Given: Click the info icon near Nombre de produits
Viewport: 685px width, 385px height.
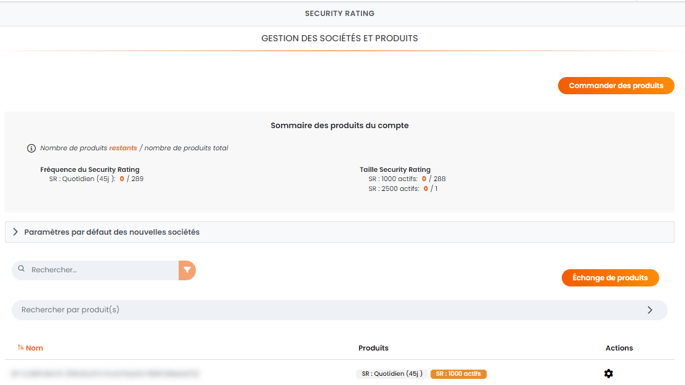Looking at the screenshot, I should [x=31, y=148].
